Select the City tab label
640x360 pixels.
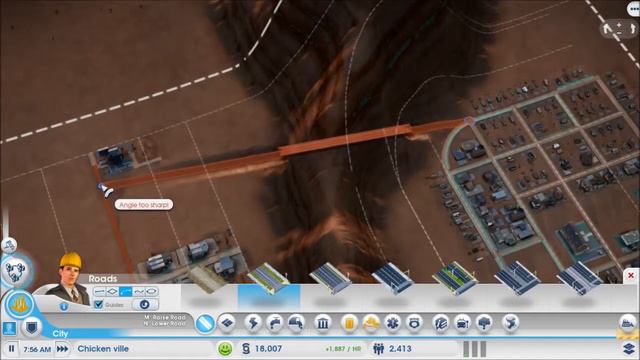(x=60, y=333)
